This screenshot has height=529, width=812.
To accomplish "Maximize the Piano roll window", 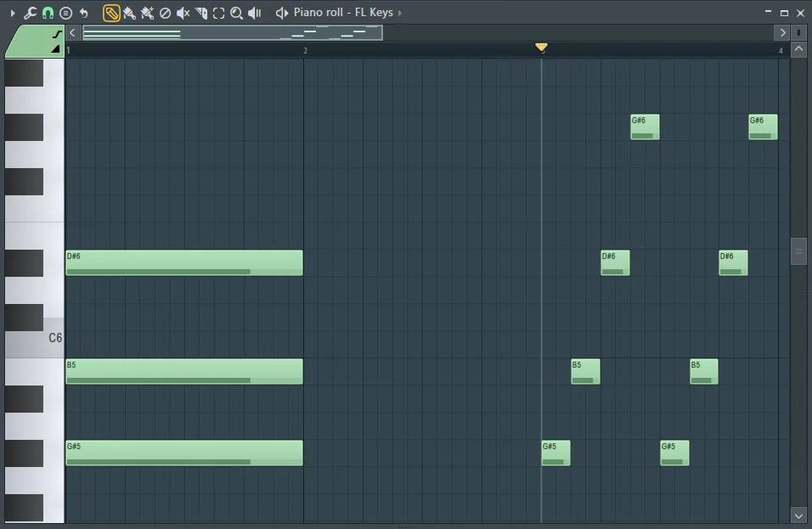I will pyautogui.click(x=784, y=13).
